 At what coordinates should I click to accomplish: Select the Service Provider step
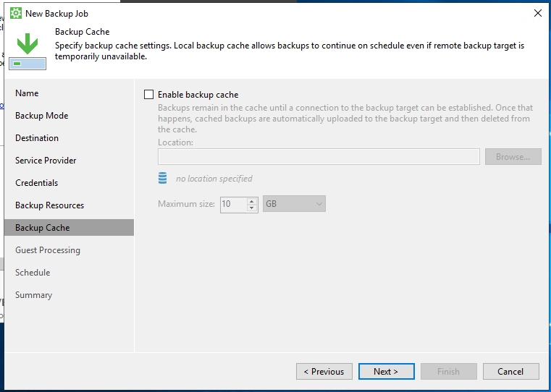point(46,161)
